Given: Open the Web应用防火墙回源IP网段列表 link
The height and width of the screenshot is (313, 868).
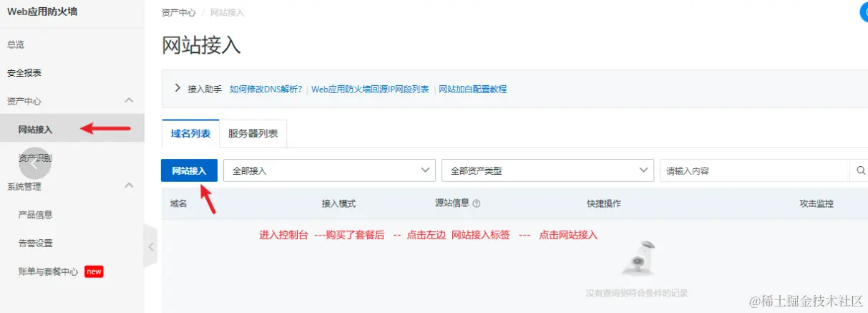Looking at the screenshot, I should point(370,89).
